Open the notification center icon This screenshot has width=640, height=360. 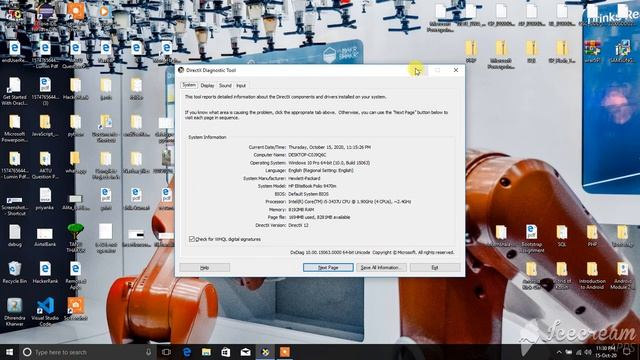coord(627,352)
